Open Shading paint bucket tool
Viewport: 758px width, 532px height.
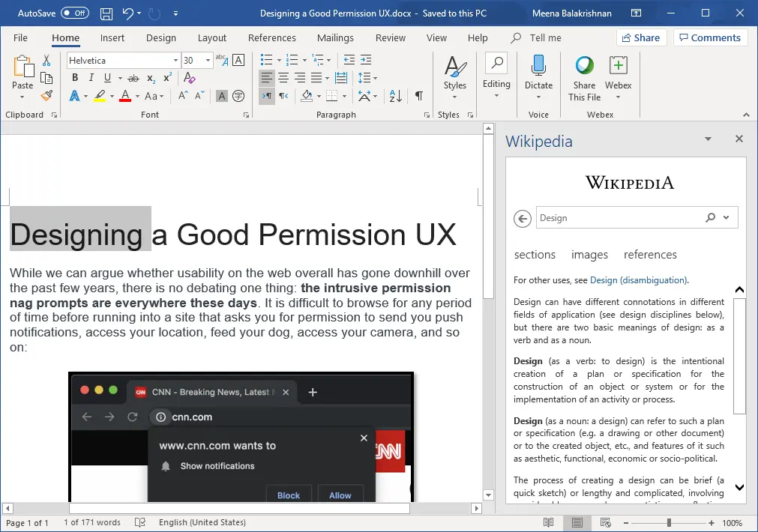coord(307,96)
